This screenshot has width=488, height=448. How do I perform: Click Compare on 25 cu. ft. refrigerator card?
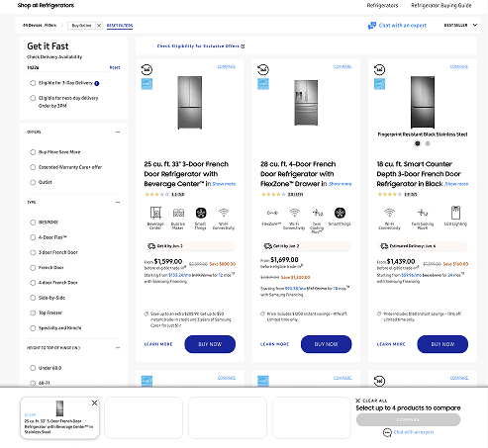click(227, 66)
